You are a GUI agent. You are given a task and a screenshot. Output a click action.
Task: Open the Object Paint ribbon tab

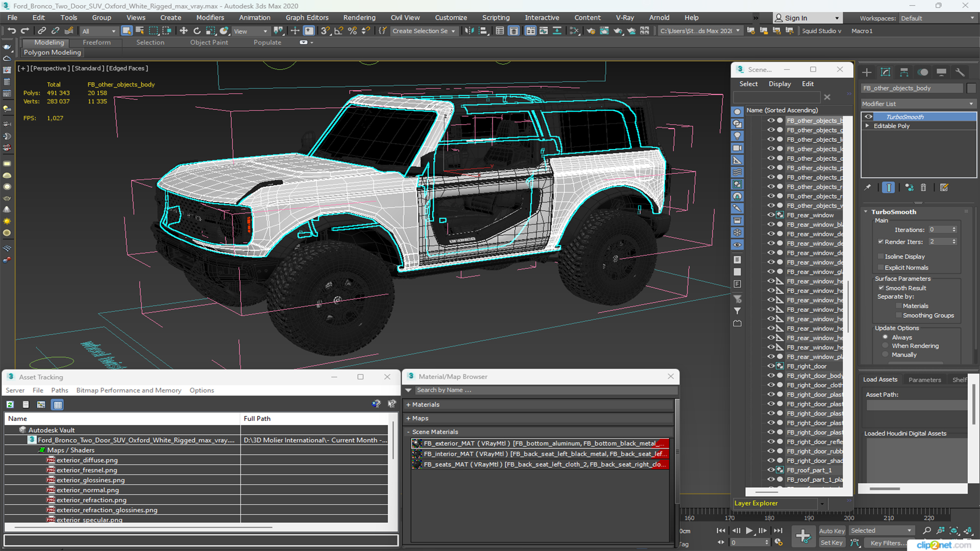pos(209,42)
